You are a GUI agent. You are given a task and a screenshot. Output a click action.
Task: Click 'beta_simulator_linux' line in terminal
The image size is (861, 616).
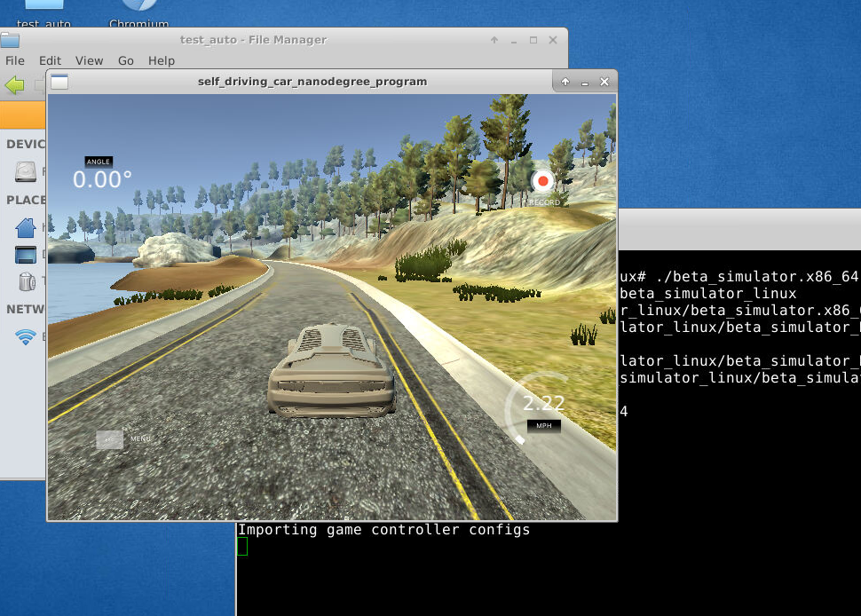[x=707, y=294]
